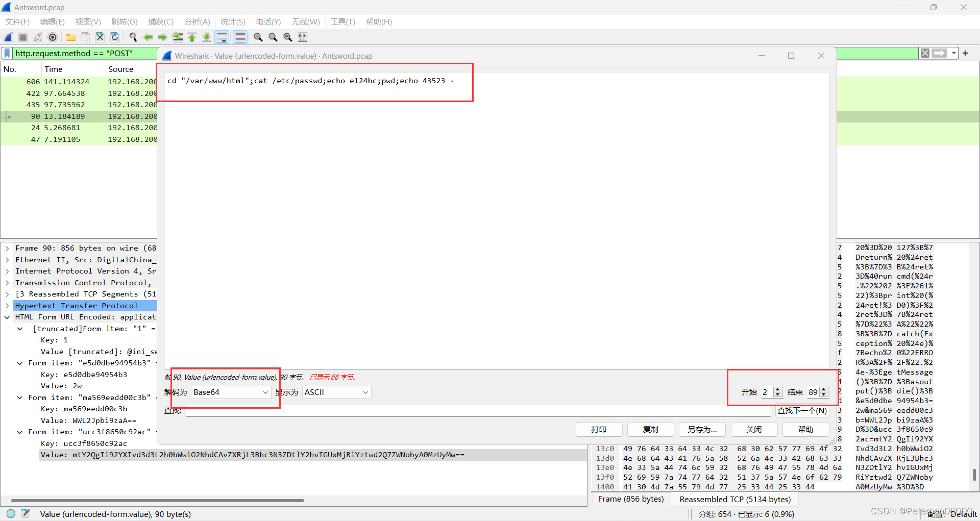
Task: Click the display filter text field
Action: click(x=86, y=53)
